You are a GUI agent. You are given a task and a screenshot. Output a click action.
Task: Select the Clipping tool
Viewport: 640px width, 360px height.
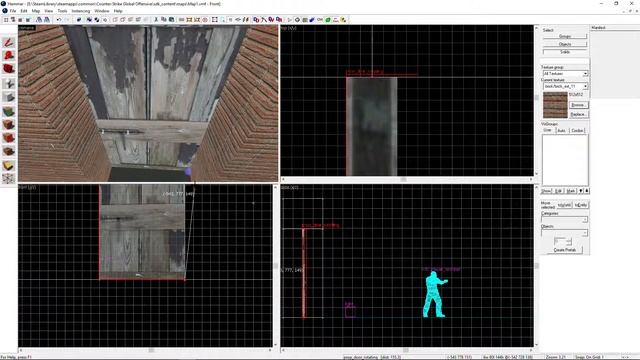(x=9, y=165)
